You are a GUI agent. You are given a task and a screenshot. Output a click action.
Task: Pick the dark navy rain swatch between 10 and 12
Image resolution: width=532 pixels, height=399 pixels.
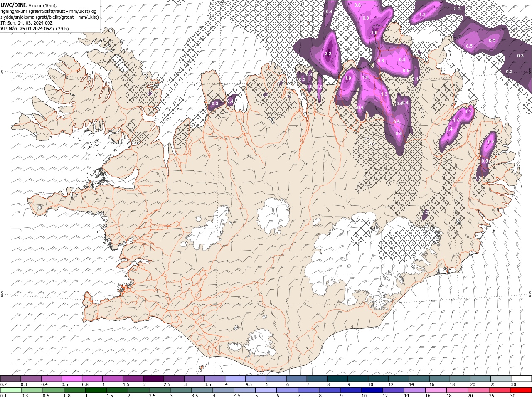(x=372, y=390)
